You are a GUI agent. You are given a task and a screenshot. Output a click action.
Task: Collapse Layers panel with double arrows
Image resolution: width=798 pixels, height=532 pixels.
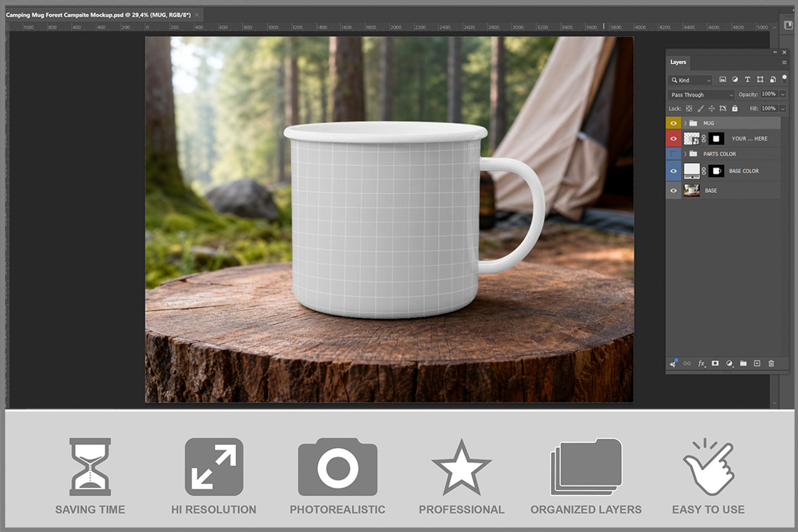[x=775, y=52]
